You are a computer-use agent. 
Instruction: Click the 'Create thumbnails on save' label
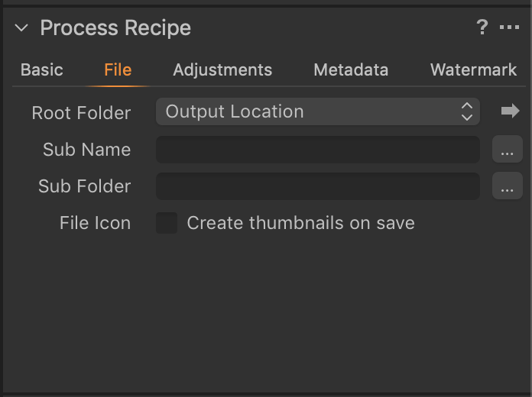pos(300,223)
